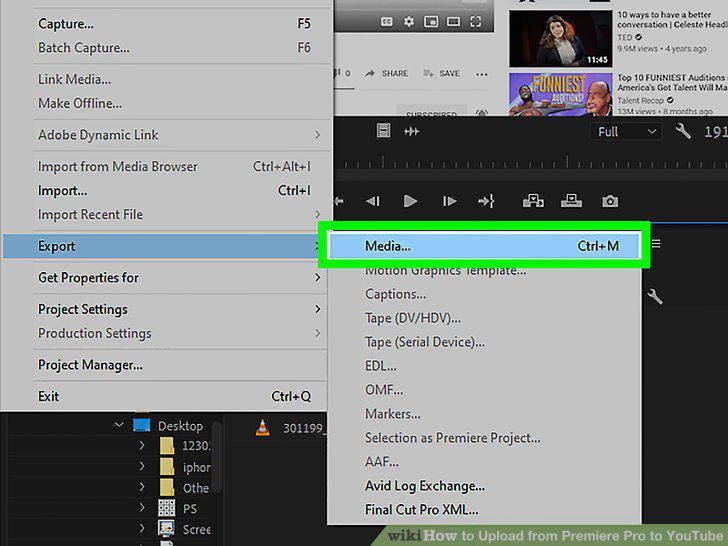
Task: Expand the Othe folder chevron
Action: (142, 487)
